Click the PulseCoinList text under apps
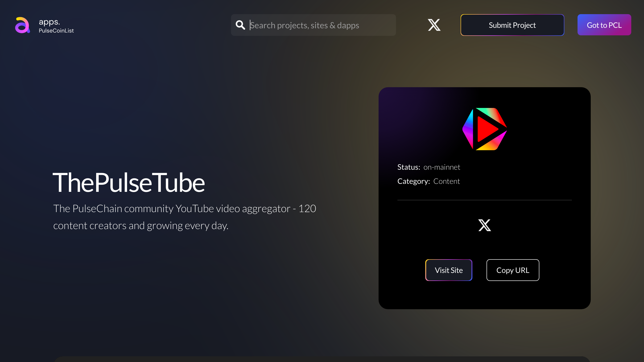Viewport: 644px width, 362px height. (57, 31)
